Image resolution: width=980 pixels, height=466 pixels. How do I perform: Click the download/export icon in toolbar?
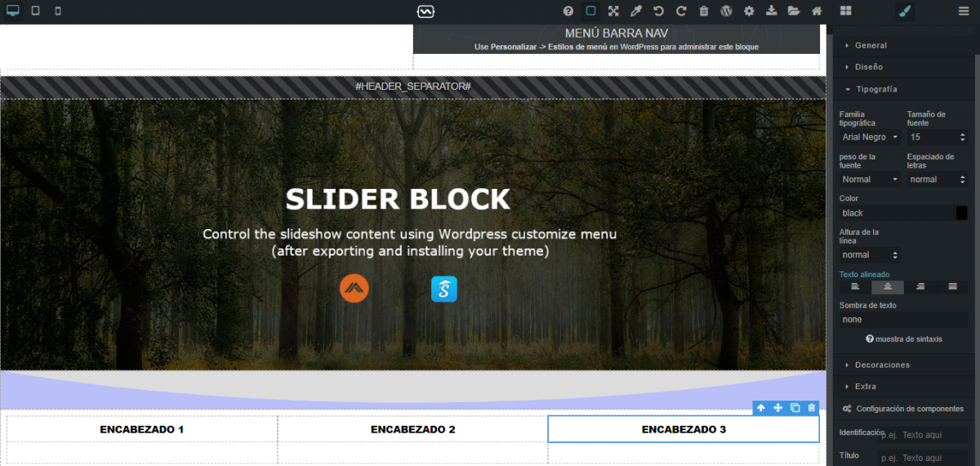click(x=772, y=11)
